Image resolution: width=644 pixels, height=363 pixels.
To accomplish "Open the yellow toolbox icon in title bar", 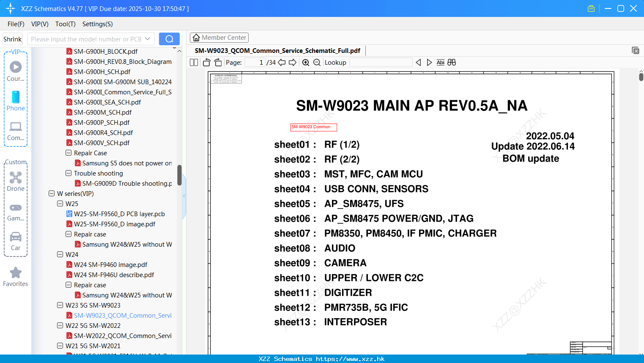I will click(x=591, y=8).
